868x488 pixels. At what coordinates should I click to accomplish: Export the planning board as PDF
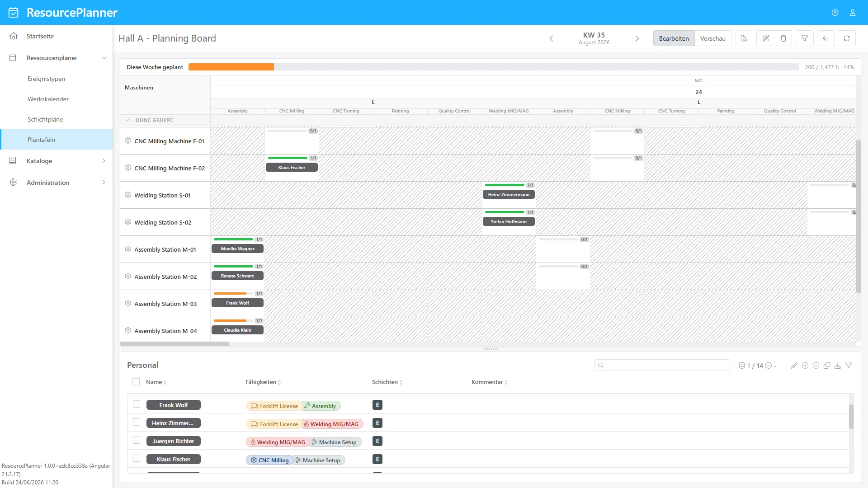tap(744, 38)
